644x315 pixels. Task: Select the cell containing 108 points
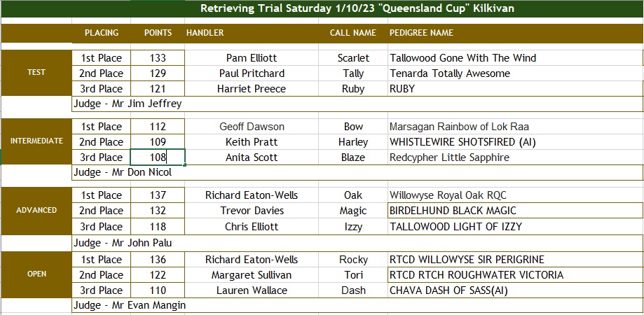pos(158,157)
